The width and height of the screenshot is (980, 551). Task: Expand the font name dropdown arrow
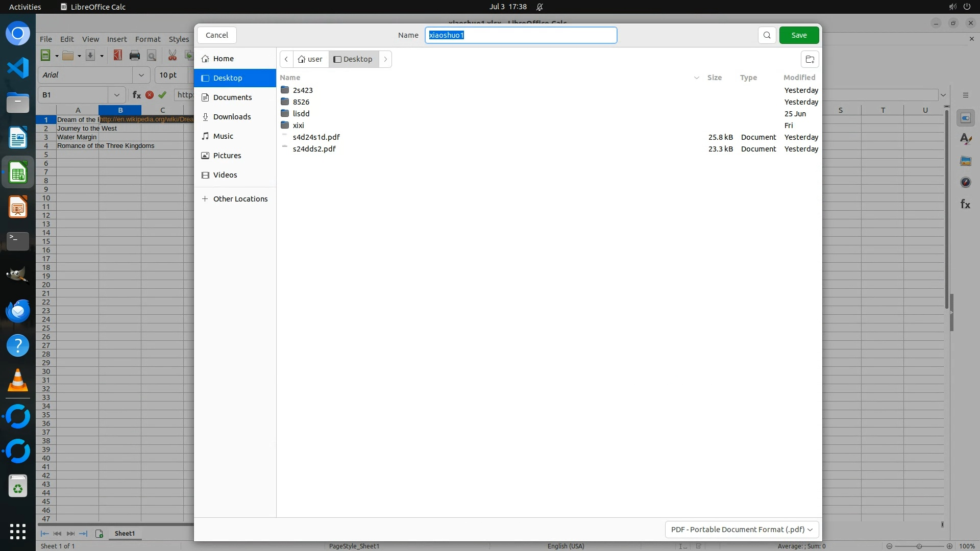(141, 75)
